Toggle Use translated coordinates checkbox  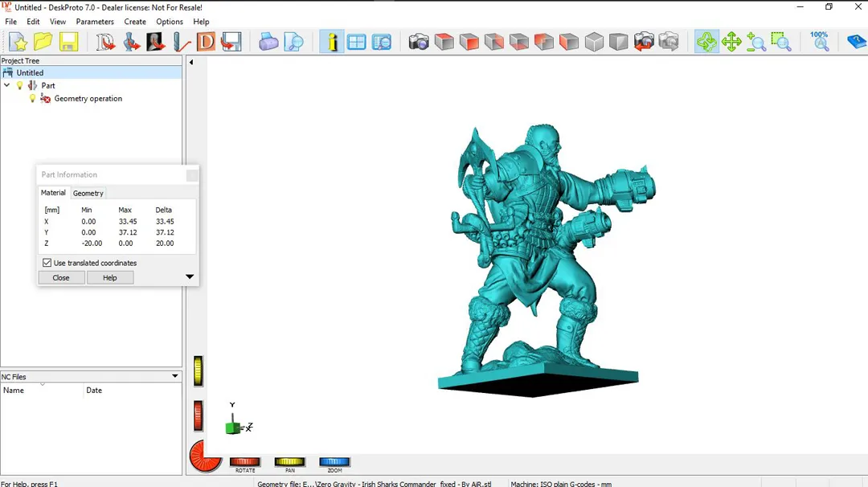[47, 263]
